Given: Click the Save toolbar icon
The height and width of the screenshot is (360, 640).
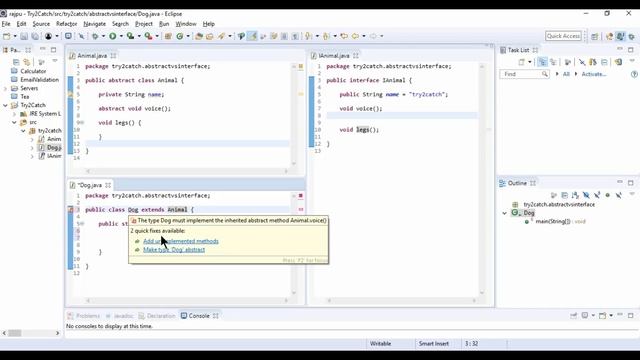Looking at the screenshot, I should 24,36.
